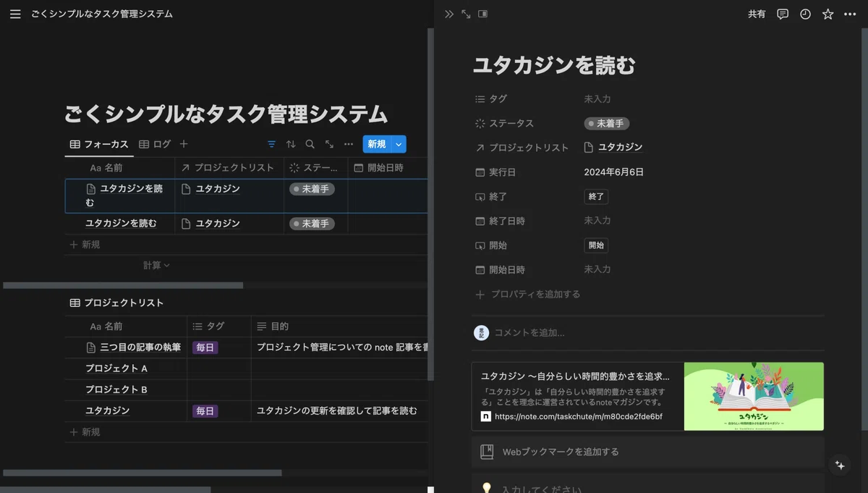
Task: Click 毎日 tag in 三つ目の記事の執筆 row
Action: click(x=205, y=347)
